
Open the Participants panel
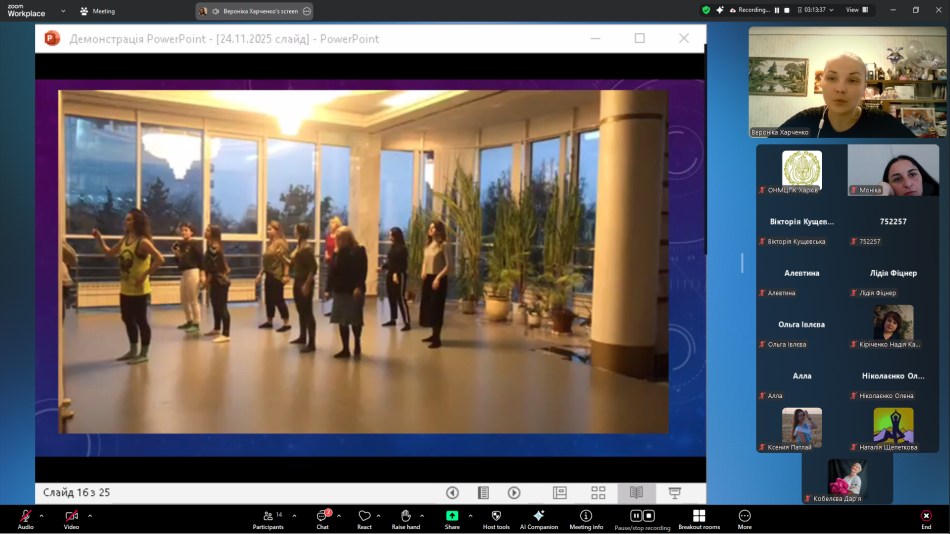click(x=267, y=516)
